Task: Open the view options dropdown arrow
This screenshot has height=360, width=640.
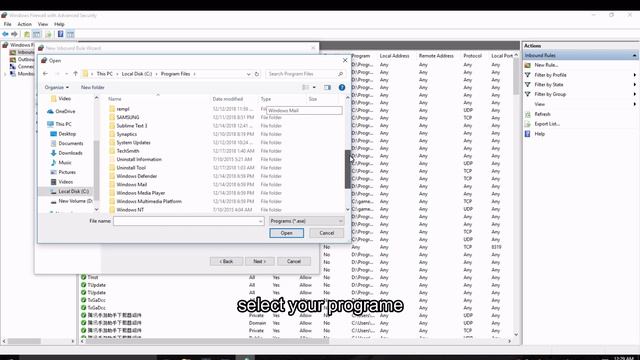Action: click(x=314, y=87)
